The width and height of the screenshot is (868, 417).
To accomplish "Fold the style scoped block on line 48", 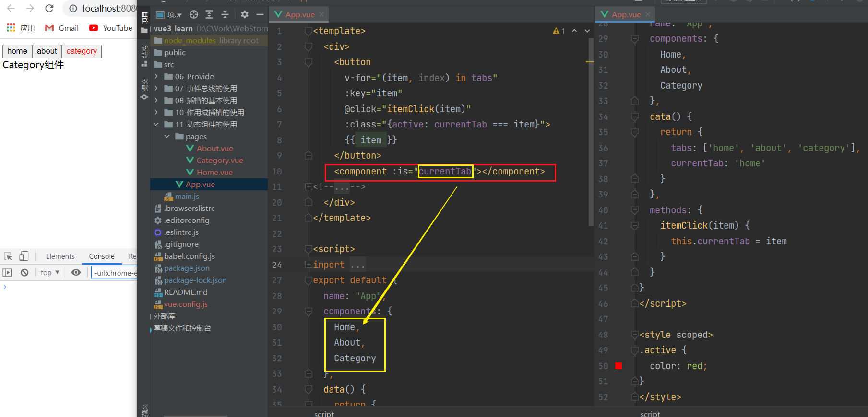I will coord(635,335).
